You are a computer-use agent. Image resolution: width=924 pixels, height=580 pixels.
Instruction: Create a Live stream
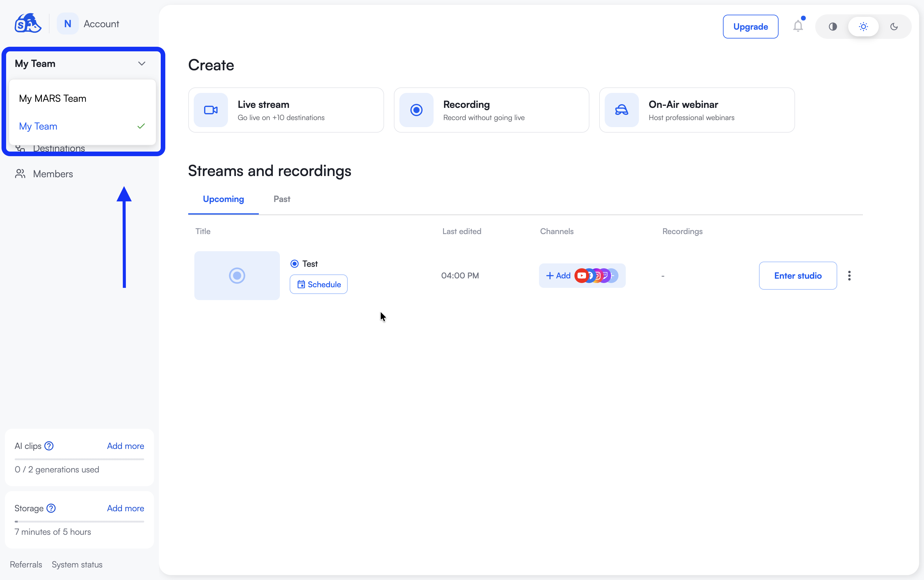pyautogui.click(x=286, y=110)
